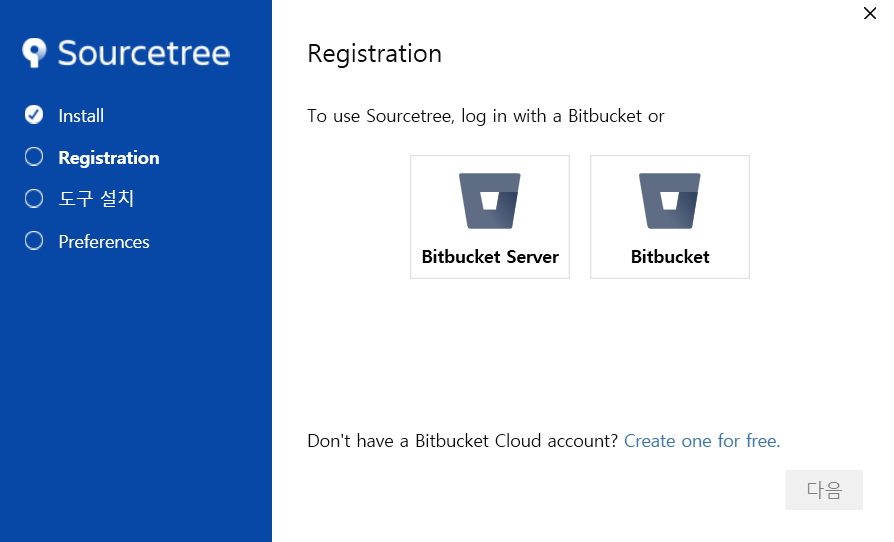Click "Don't have a Bitbucket Cloud account?" text
The image size is (894, 542).
point(462,441)
